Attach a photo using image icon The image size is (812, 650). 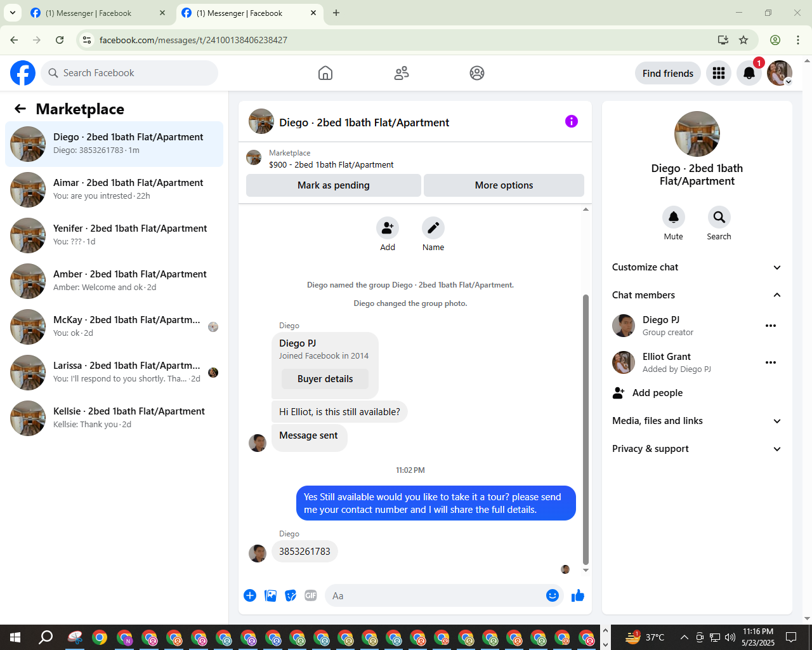click(x=271, y=595)
